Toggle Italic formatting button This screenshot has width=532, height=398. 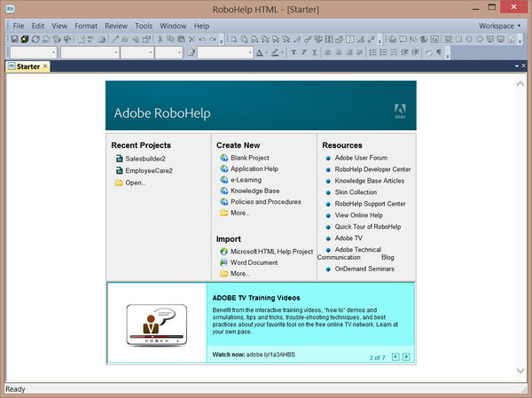click(x=304, y=52)
